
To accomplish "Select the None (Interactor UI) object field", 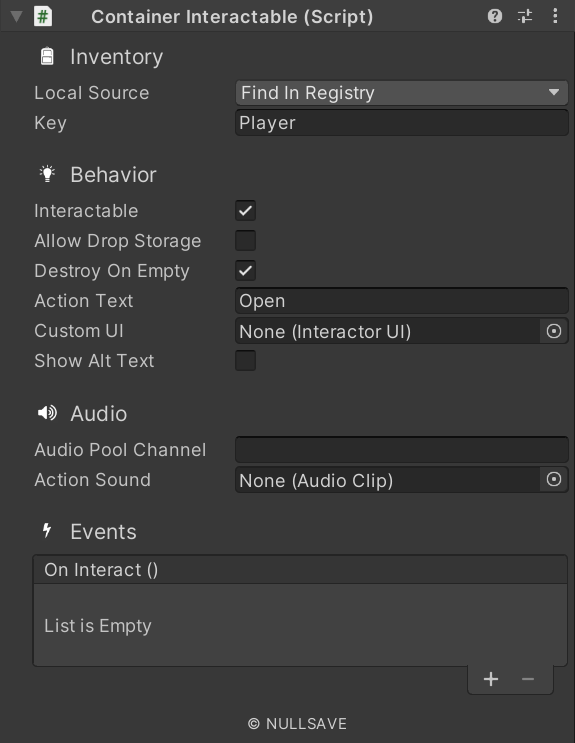I will click(388, 331).
